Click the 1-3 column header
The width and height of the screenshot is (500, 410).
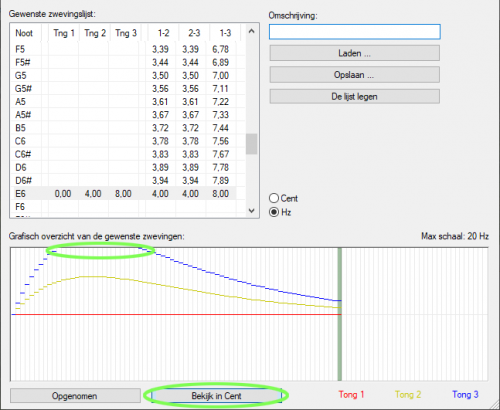tap(225, 33)
